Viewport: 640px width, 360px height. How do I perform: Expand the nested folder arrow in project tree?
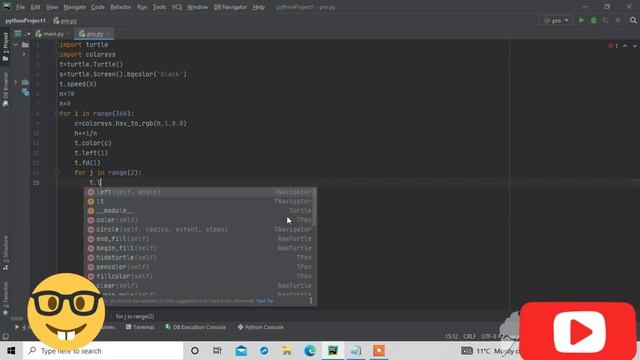click(x=24, y=54)
